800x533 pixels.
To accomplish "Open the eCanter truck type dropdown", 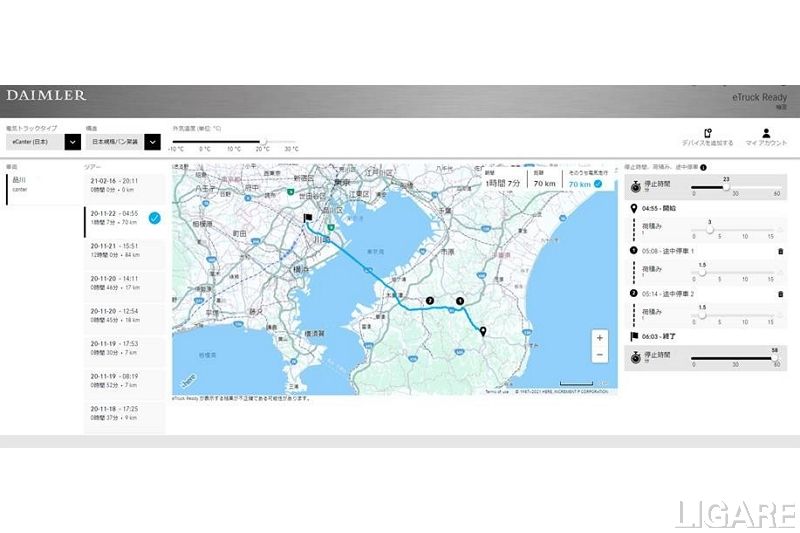I will point(72,142).
